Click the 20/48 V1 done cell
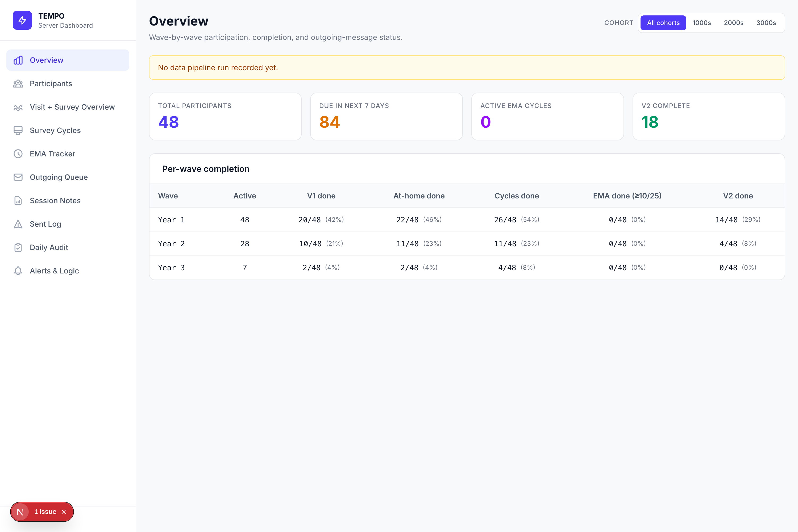This screenshot has width=798, height=532. click(x=321, y=220)
